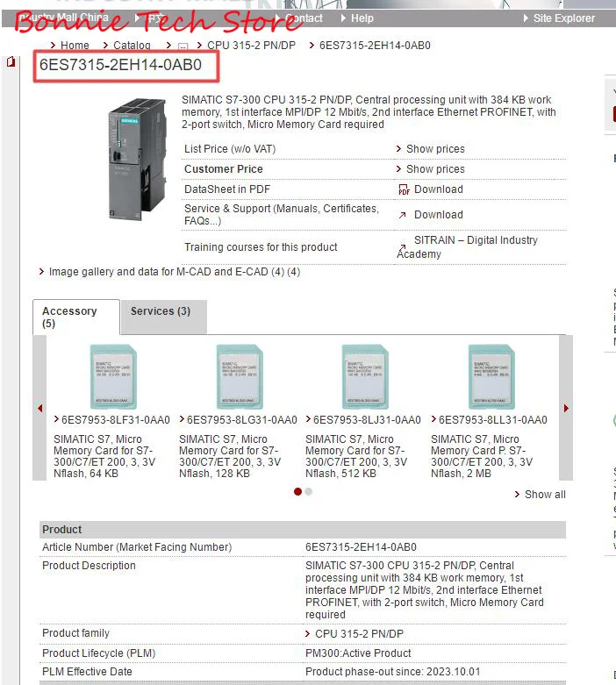Select the first carousel page dot
This screenshot has width=616, height=685.
(297, 491)
